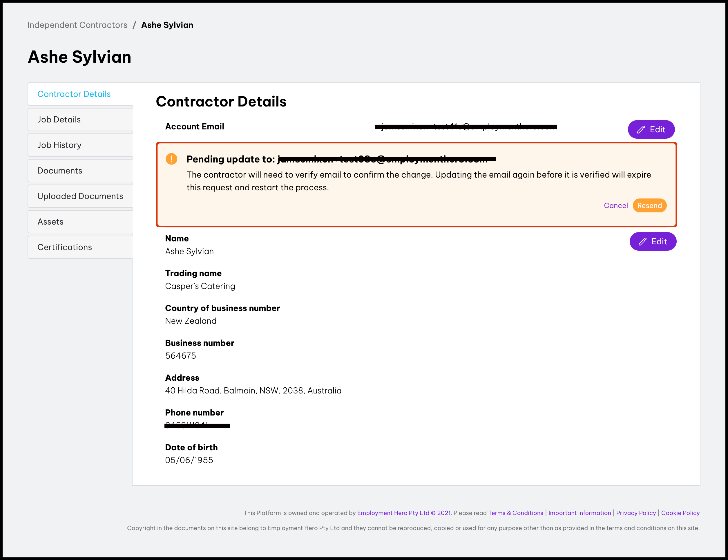Click pencil icon on Name Edit button
Image resolution: width=728 pixels, height=560 pixels.
(x=643, y=242)
